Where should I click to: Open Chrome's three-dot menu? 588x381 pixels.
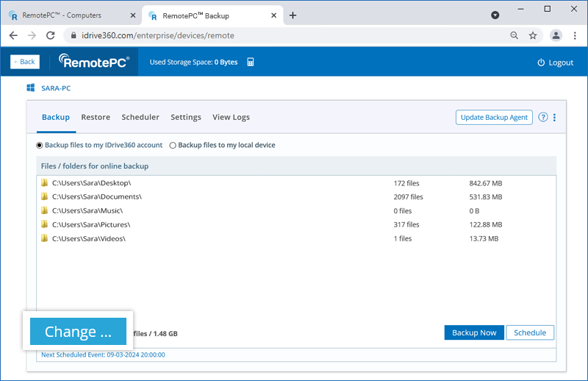coord(574,35)
